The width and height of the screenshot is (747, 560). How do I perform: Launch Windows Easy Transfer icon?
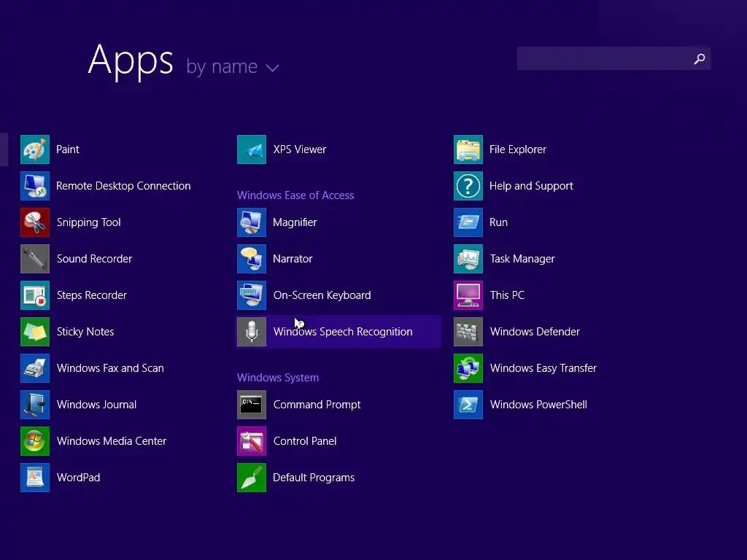468,368
